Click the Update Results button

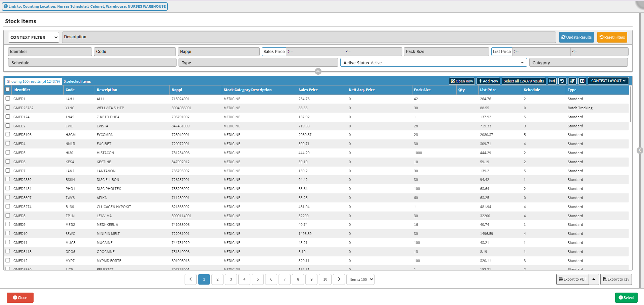tap(576, 37)
